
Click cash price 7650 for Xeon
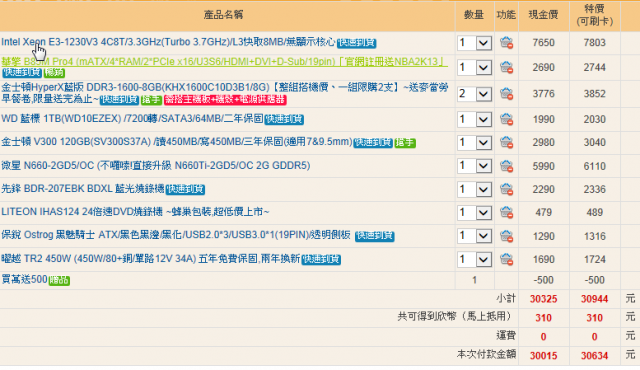(543, 43)
